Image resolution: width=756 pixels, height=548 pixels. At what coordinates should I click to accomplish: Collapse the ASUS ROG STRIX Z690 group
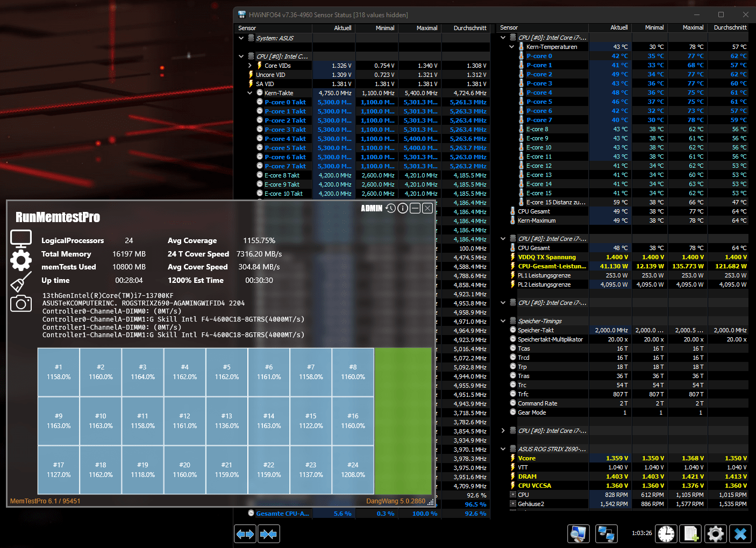click(503, 449)
